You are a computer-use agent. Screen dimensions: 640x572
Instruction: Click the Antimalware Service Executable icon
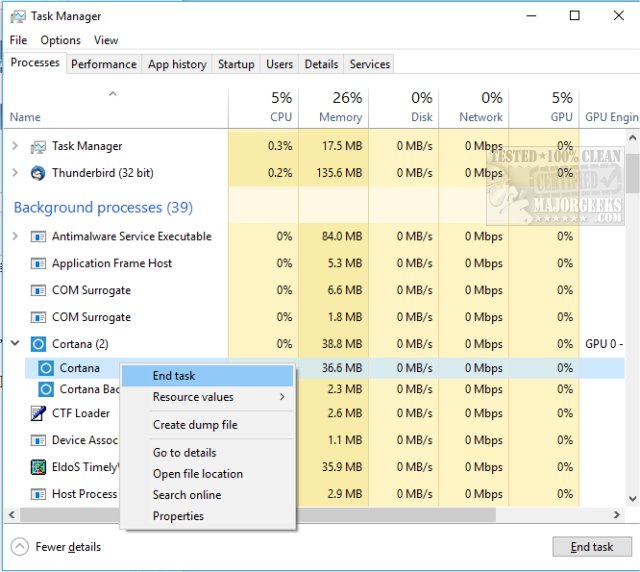(x=38, y=236)
